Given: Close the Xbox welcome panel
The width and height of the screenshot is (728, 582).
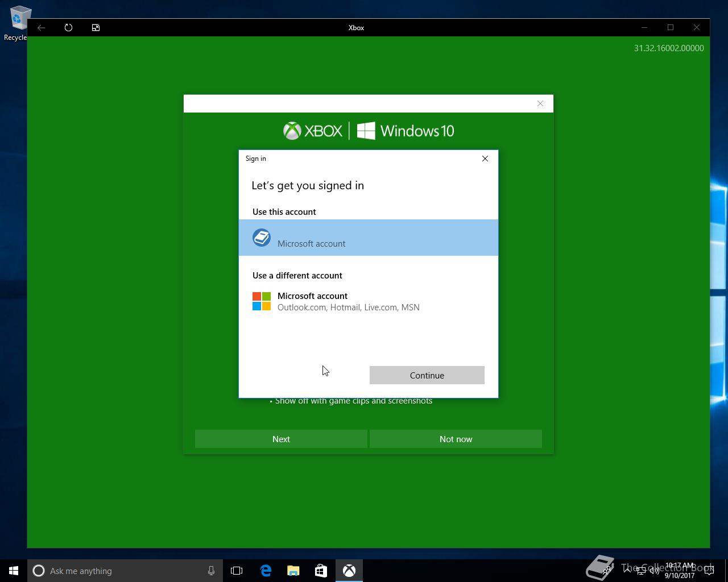Looking at the screenshot, I should 540,103.
